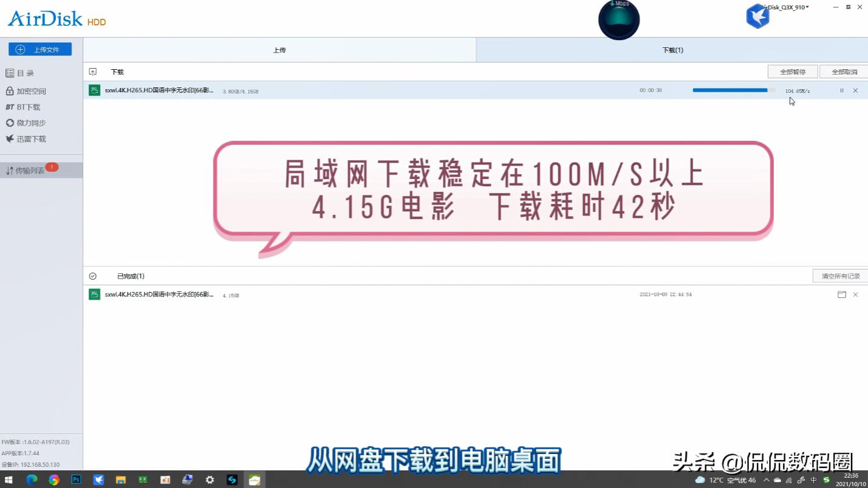Click the 上传文件 upload file button
Image resolution: width=868 pixels, height=488 pixels.
(x=39, y=49)
